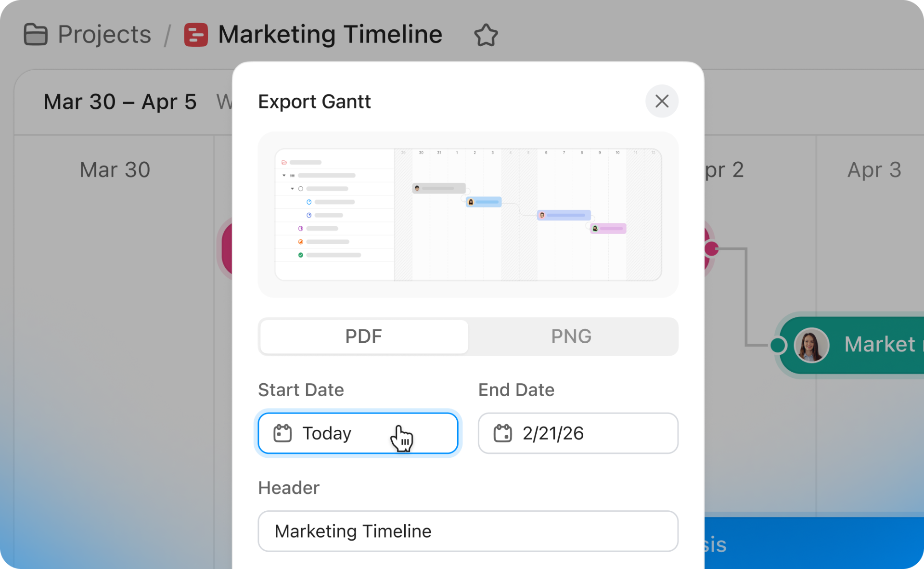
Task: Star the Marketing Timeline project
Action: (x=486, y=35)
